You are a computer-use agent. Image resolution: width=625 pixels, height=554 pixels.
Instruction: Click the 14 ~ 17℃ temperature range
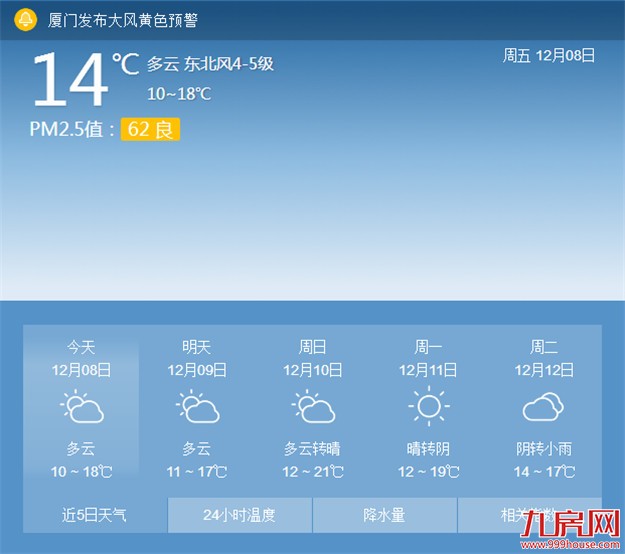tap(544, 472)
